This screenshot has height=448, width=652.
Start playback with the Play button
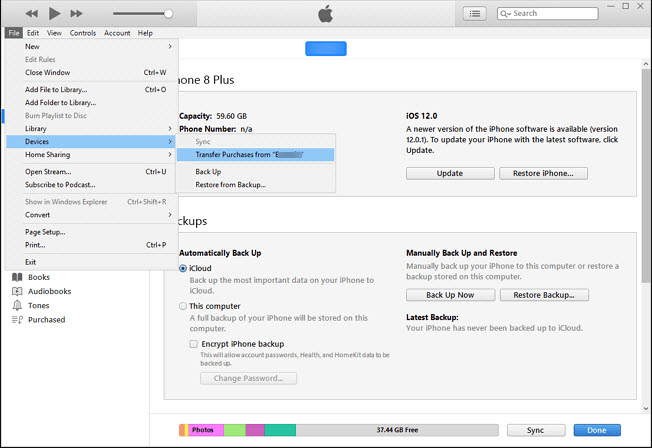click(54, 13)
